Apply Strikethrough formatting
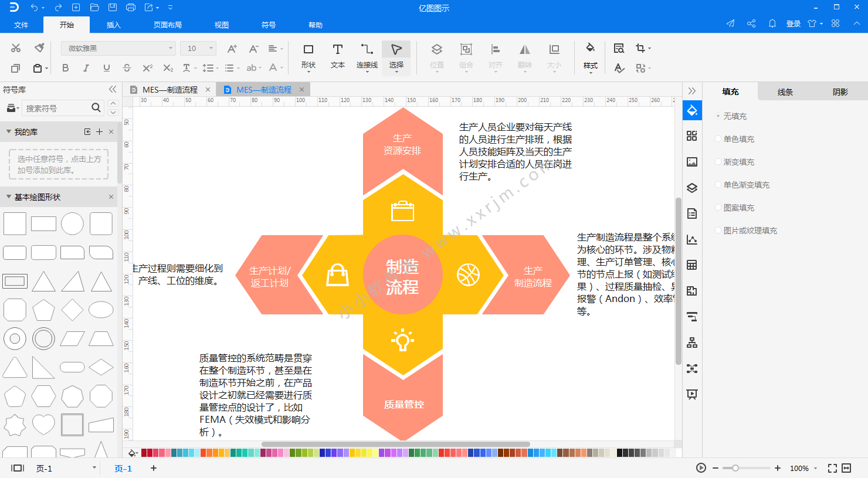This screenshot has width=868, height=478. click(127, 68)
